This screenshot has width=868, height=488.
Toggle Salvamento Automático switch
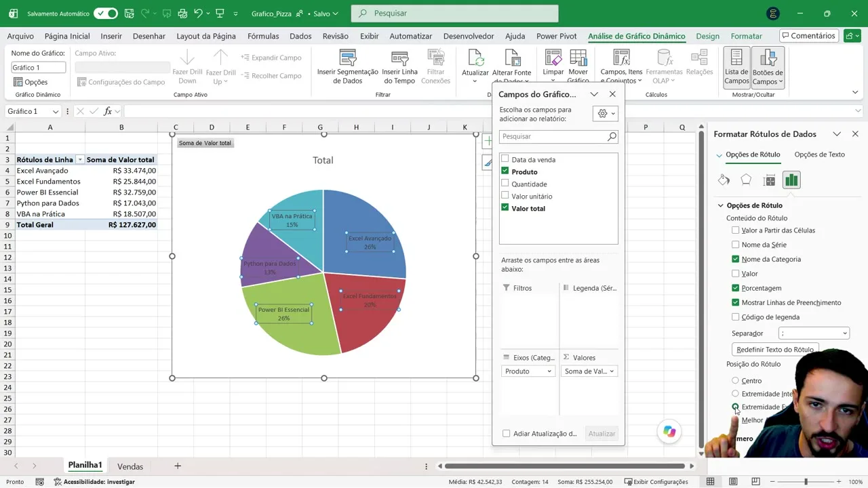tap(105, 14)
